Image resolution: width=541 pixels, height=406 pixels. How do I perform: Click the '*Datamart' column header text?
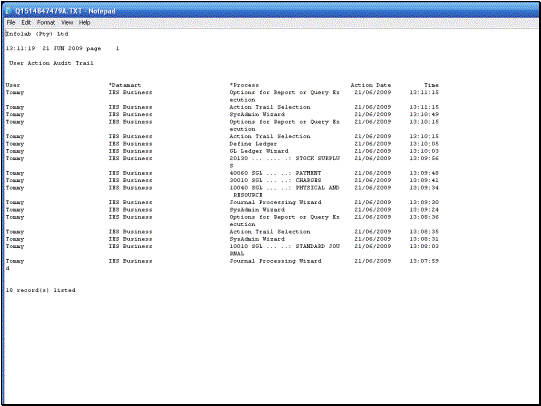pos(125,85)
